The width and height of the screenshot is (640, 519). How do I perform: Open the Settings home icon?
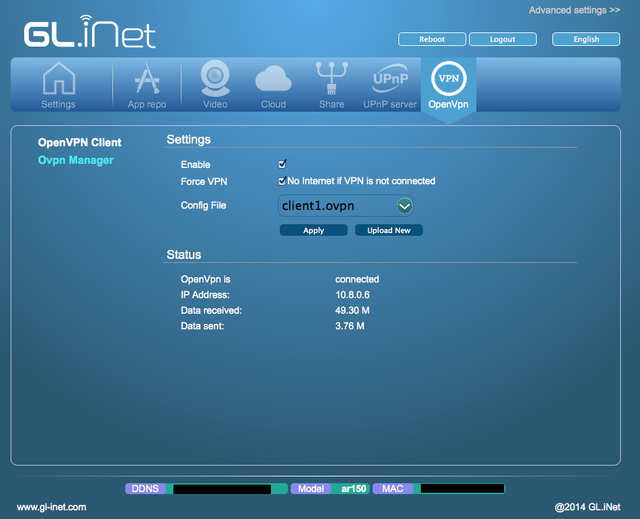coord(59,79)
